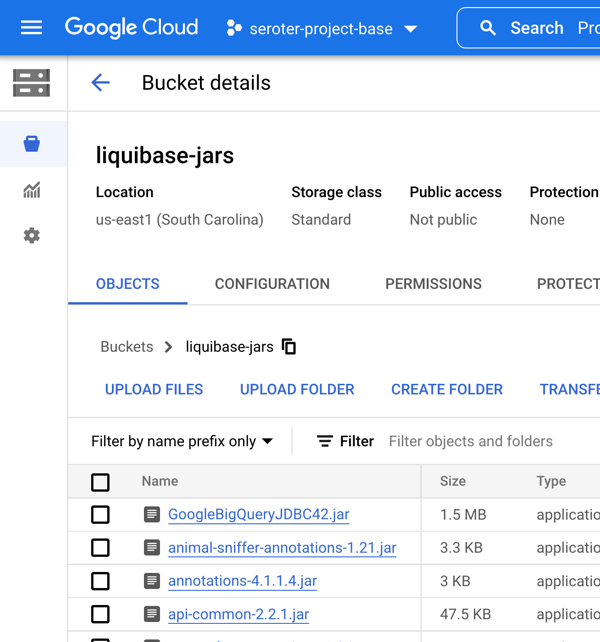
Task: Open the Settings gear in sidebar
Action: (x=32, y=236)
